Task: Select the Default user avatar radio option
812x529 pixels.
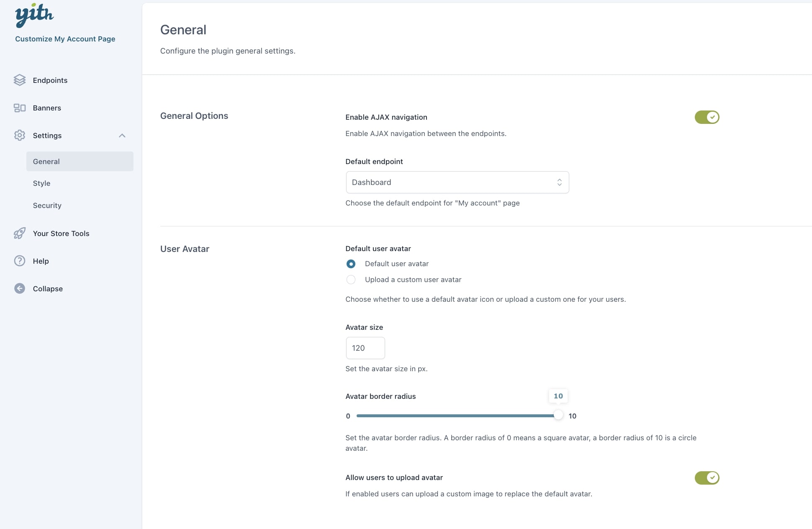Action: (x=351, y=264)
